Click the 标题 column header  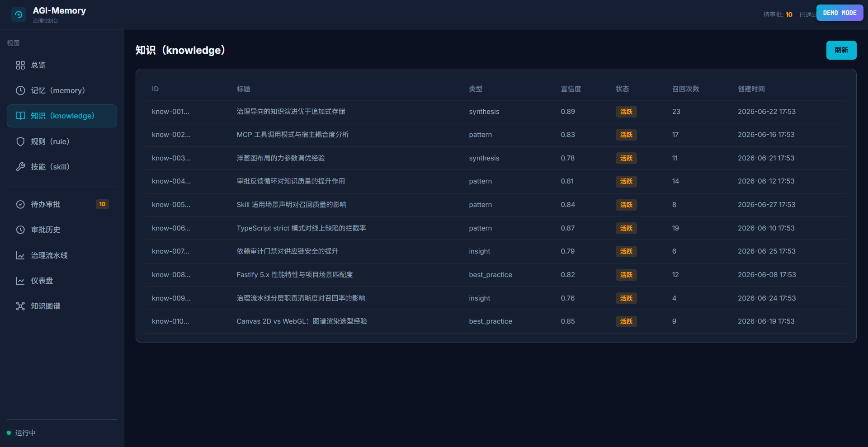point(243,89)
